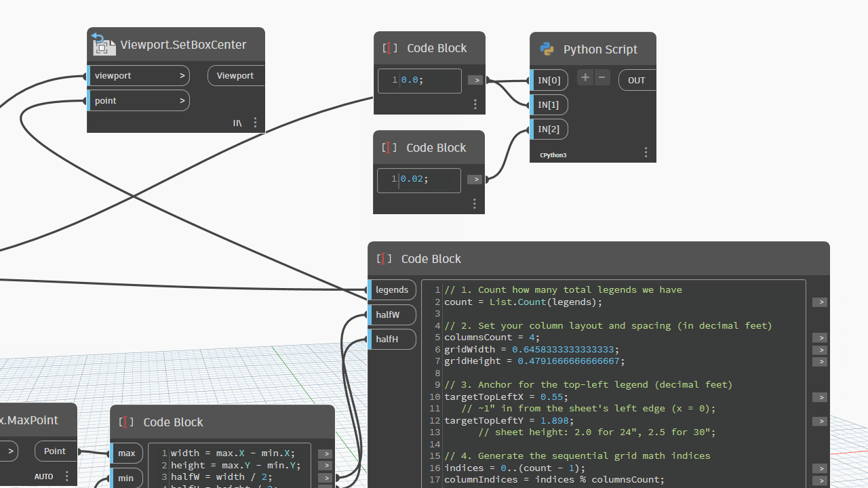Click the Python Script node title

(600, 49)
